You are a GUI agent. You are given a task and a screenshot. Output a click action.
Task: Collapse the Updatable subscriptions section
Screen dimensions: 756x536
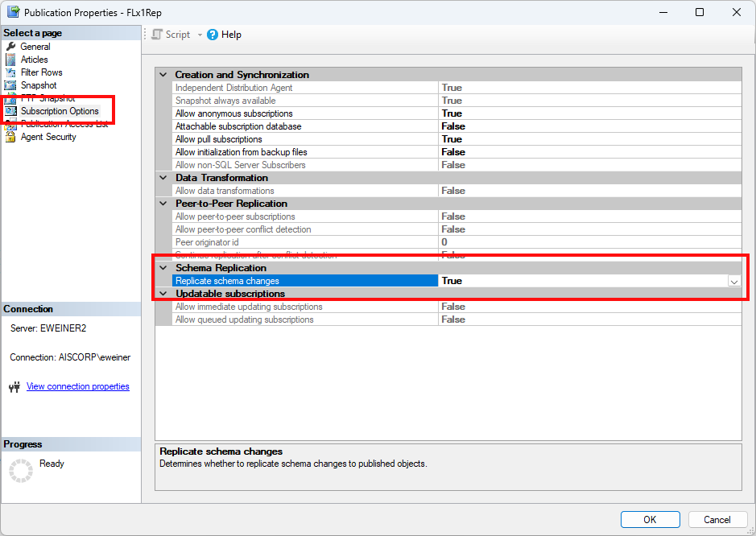[162, 293]
